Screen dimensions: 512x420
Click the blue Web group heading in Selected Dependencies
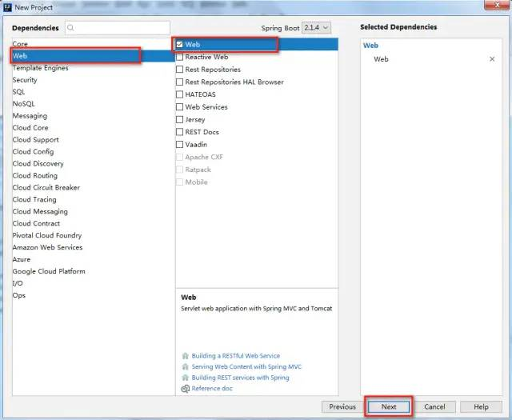370,46
